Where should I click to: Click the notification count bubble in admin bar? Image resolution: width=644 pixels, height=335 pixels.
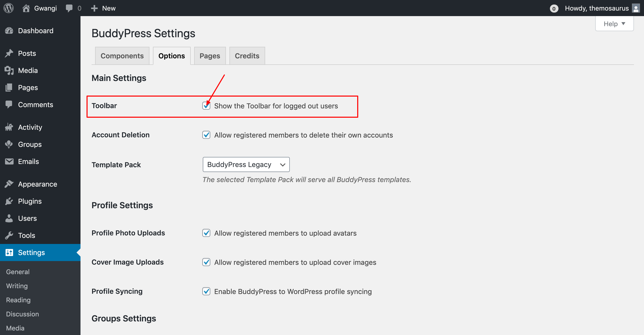554,9
